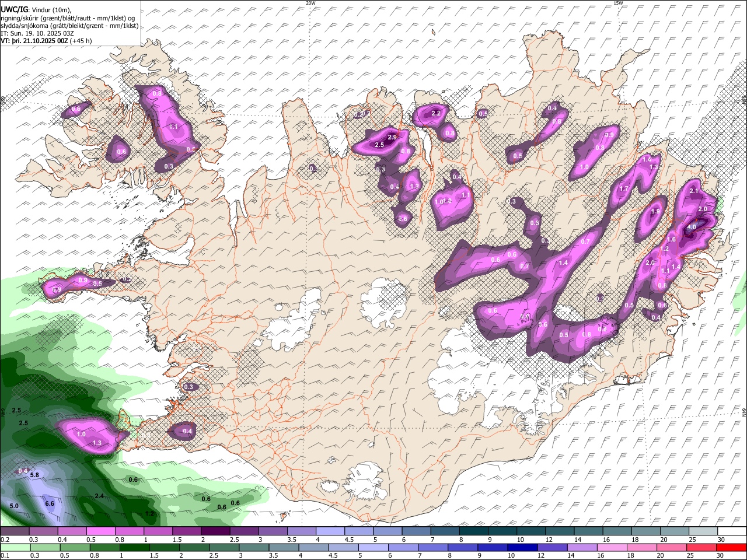Click the '2.4' rainfall value on the map
Viewport: 747px width, 560px height.
[99, 496]
